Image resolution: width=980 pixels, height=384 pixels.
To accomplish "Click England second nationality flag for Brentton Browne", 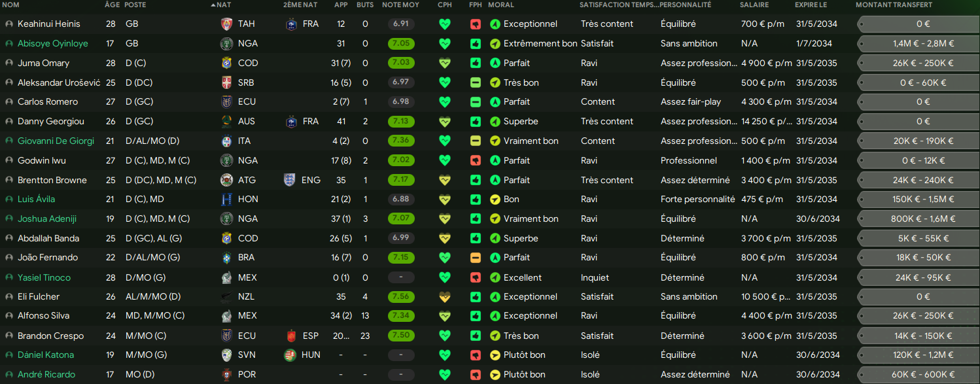I will (290, 180).
